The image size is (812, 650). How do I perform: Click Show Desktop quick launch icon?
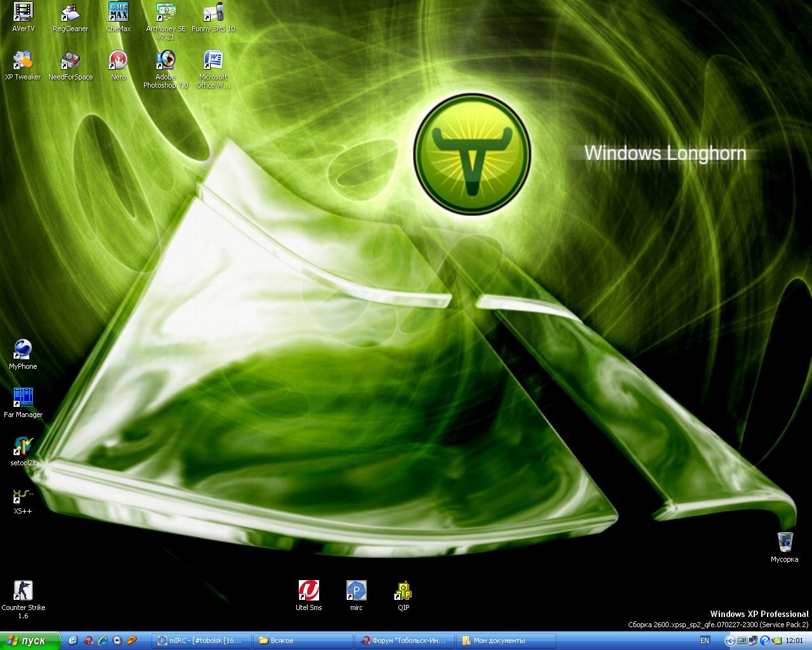click(73, 640)
